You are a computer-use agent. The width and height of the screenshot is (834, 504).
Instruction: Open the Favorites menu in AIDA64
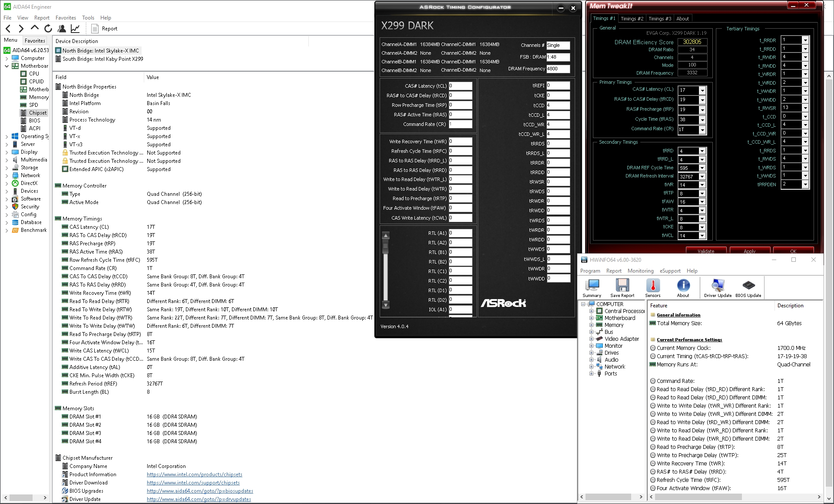[x=66, y=18]
